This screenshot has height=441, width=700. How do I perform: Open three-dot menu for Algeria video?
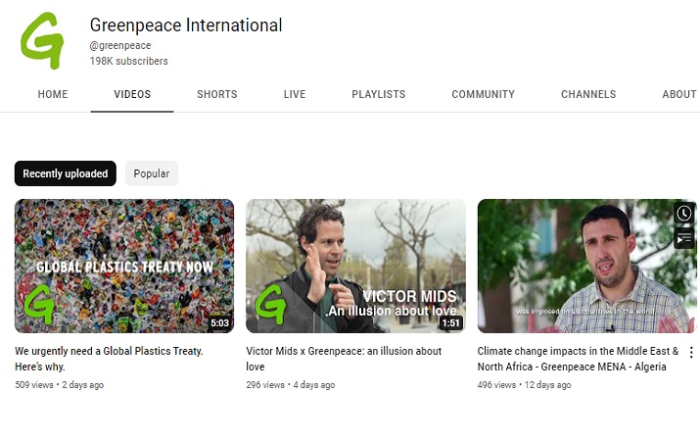point(690,353)
